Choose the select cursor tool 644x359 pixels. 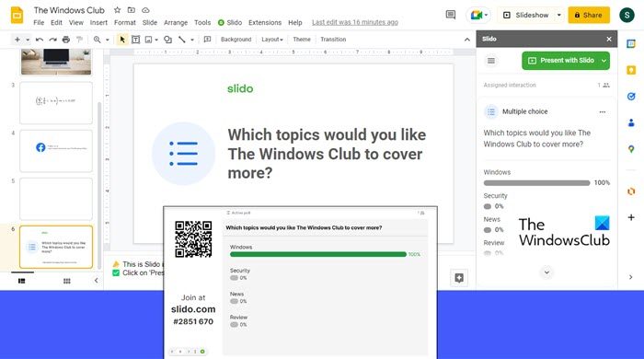click(x=122, y=40)
